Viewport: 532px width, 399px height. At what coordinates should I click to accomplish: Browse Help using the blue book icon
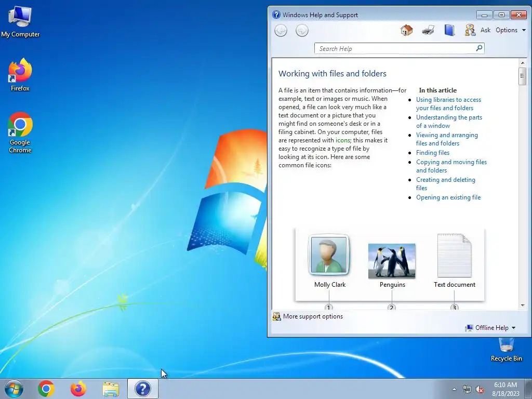pos(449,30)
